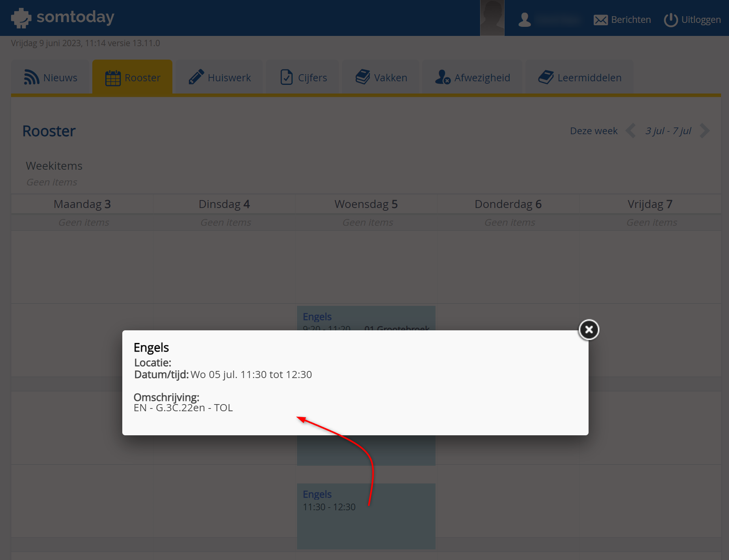Image resolution: width=729 pixels, height=560 pixels.
Task: Click the Woensdag 5 column header
Action: 366,204
